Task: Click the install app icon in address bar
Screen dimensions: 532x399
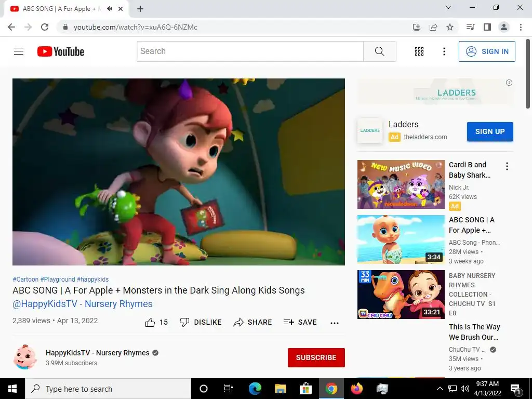Action: click(417, 27)
